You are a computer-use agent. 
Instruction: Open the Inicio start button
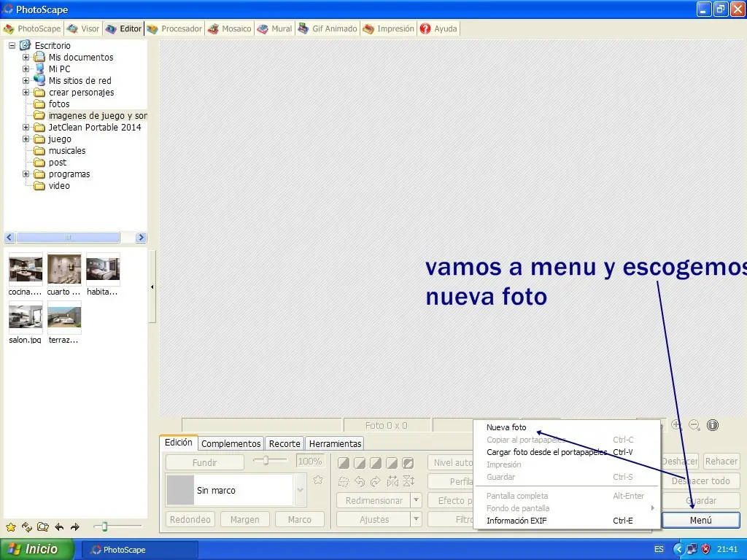37,549
